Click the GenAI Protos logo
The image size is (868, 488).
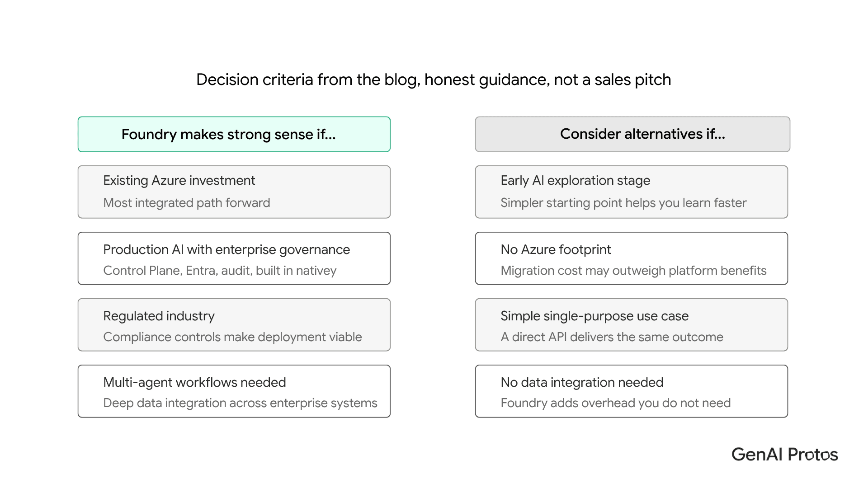pos(785,454)
